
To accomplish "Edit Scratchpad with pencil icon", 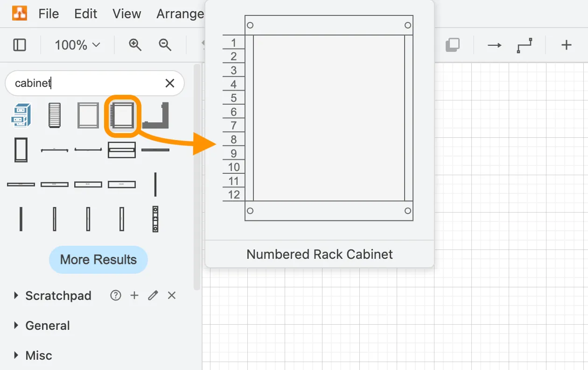I will pyautogui.click(x=153, y=295).
